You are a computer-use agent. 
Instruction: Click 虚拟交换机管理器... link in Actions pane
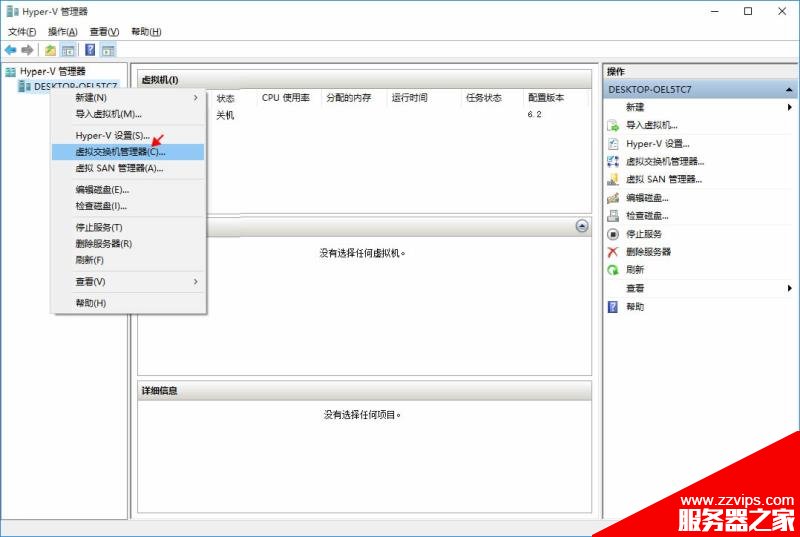665,162
